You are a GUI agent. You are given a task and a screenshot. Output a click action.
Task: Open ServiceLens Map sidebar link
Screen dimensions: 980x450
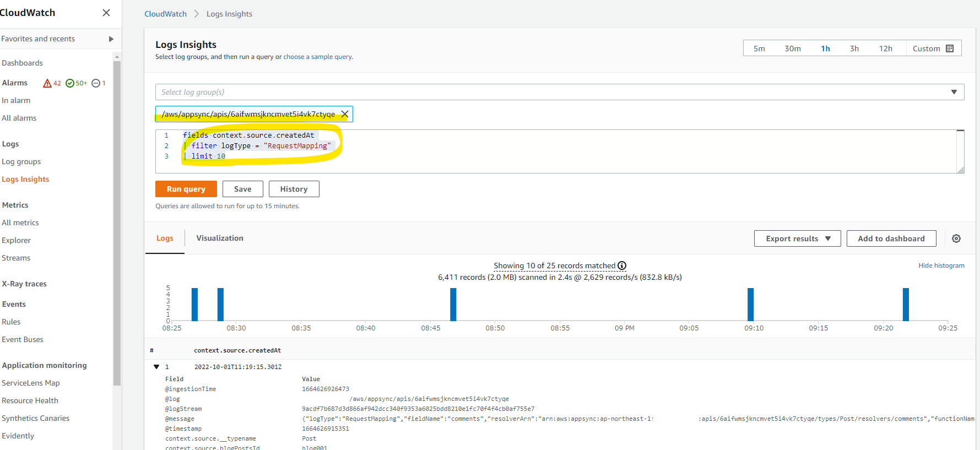pos(31,383)
